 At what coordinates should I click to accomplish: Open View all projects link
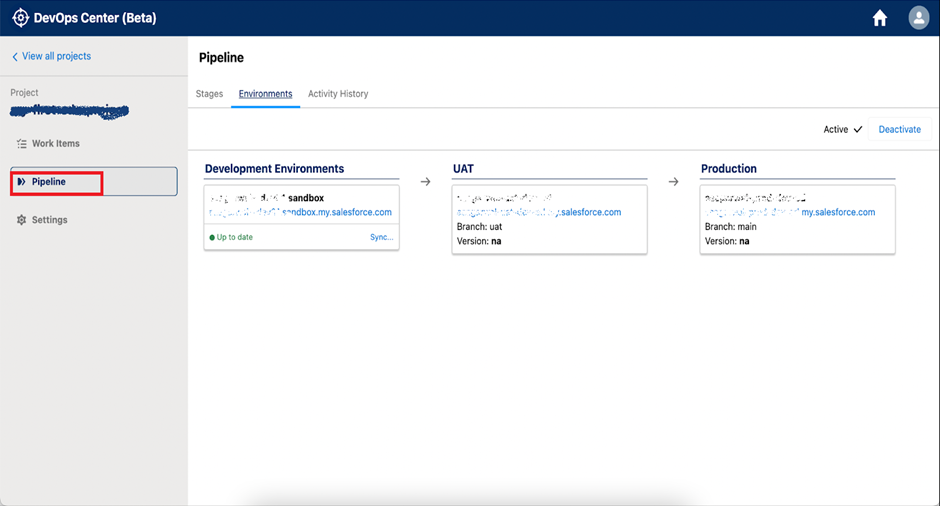click(56, 56)
